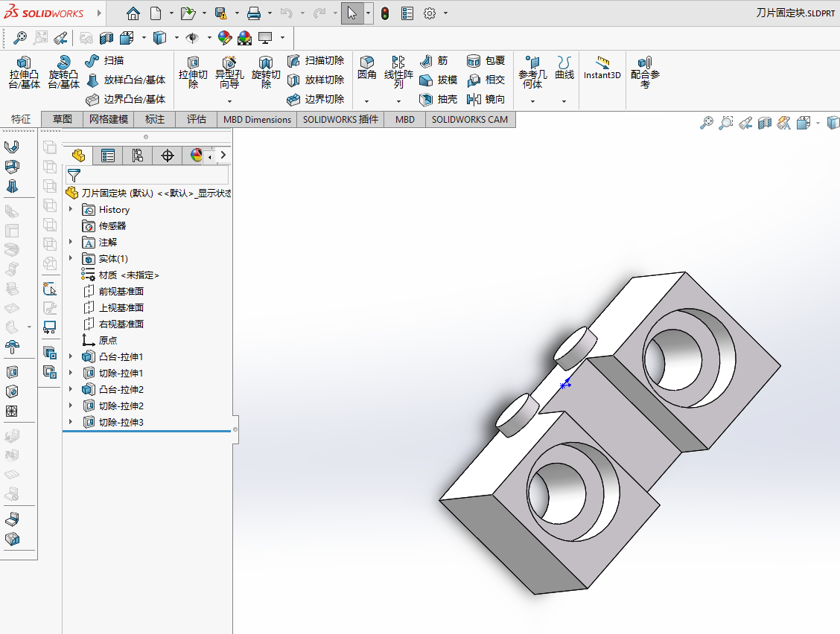Click the Draft tool (拔模)
The image size is (840, 634).
pos(438,80)
